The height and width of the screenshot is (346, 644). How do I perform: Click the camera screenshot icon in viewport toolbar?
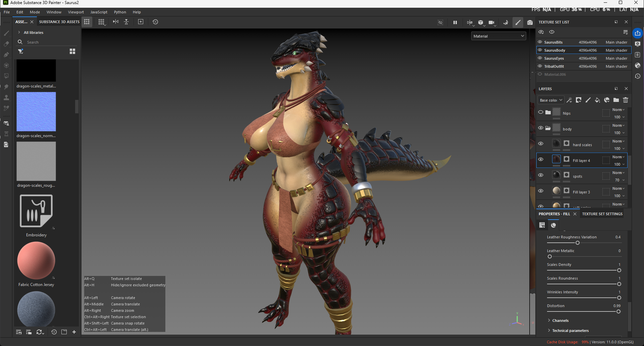pyautogui.click(x=530, y=23)
